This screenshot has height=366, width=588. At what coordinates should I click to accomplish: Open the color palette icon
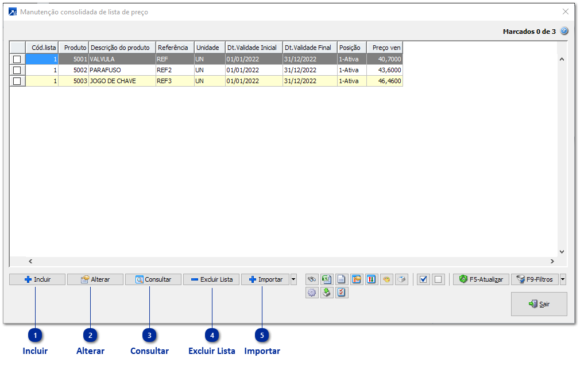tap(386, 279)
